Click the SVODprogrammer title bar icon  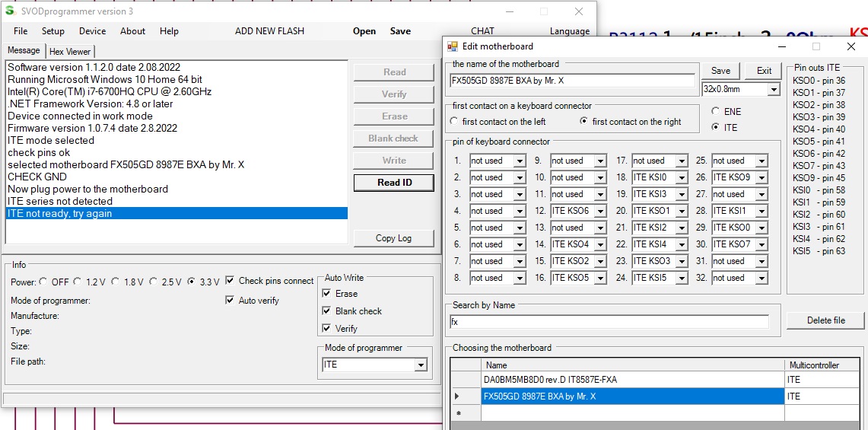(10, 11)
